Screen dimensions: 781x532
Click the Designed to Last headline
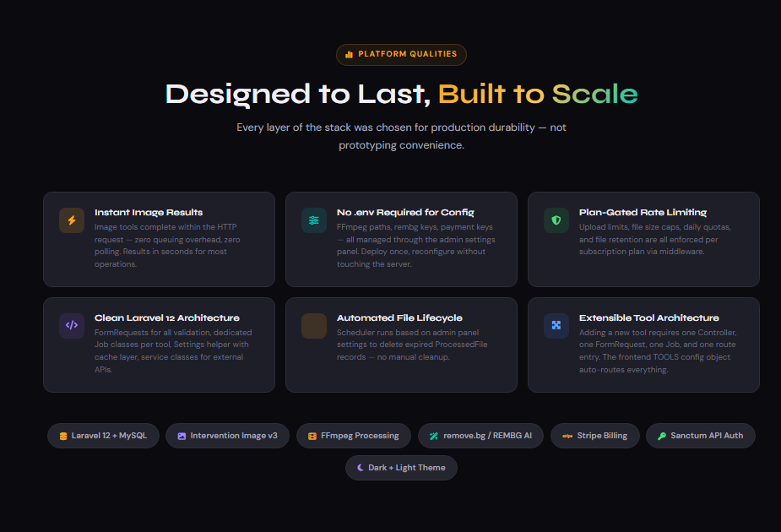pyautogui.click(x=298, y=94)
